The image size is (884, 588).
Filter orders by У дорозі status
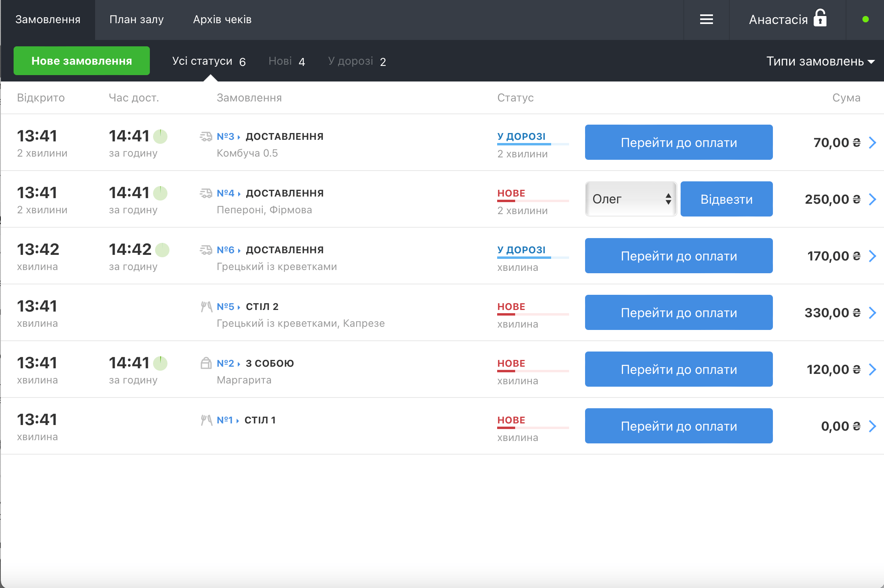[x=356, y=61]
